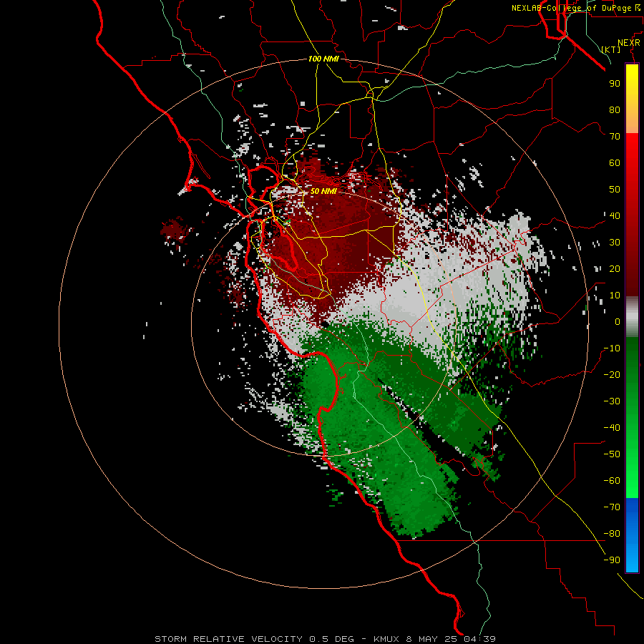Click the -60 value on velocity scale
This screenshot has width=644, height=644.
click(x=612, y=481)
